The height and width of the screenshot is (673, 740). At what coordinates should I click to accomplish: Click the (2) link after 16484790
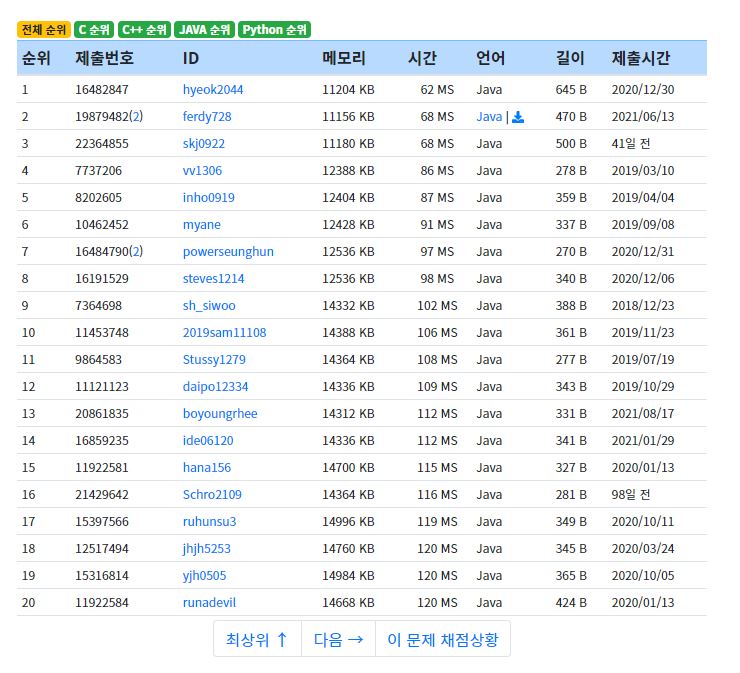tap(136, 252)
